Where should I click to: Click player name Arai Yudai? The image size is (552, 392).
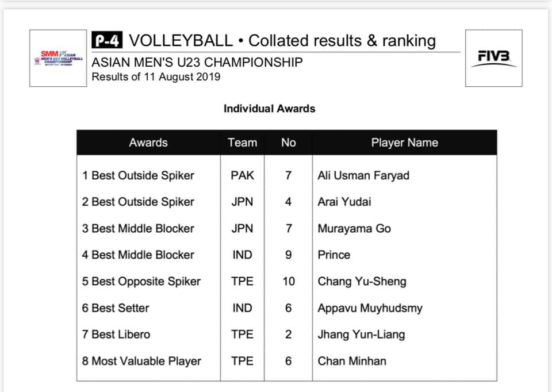click(344, 202)
